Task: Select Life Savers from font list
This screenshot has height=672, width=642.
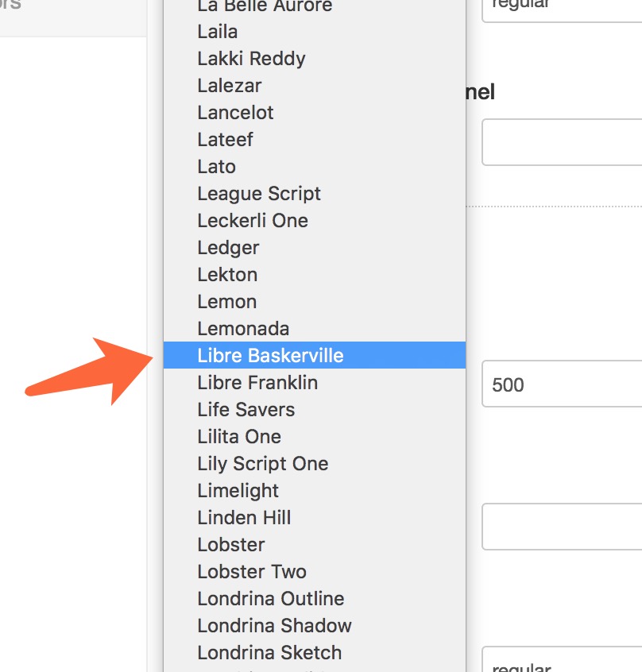Action: 246,409
